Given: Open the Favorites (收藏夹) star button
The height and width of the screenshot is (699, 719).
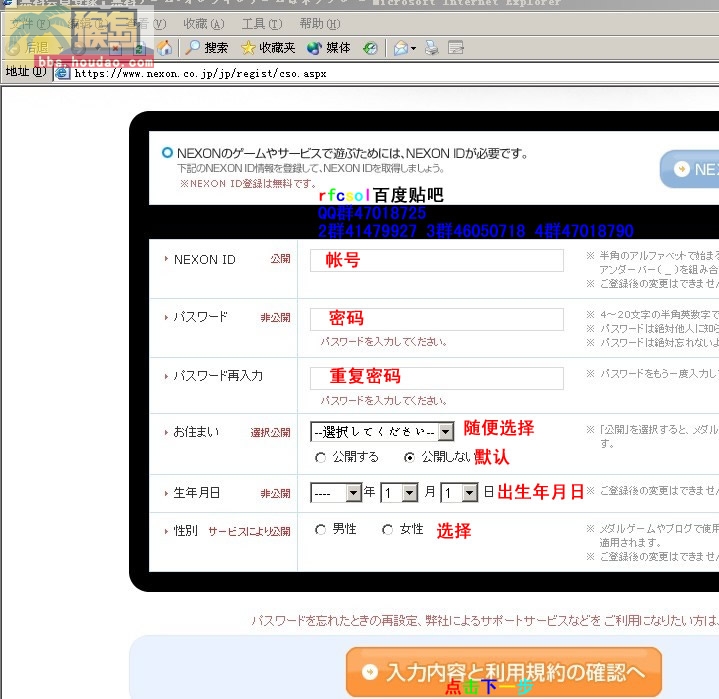Looking at the screenshot, I should (268, 47).
